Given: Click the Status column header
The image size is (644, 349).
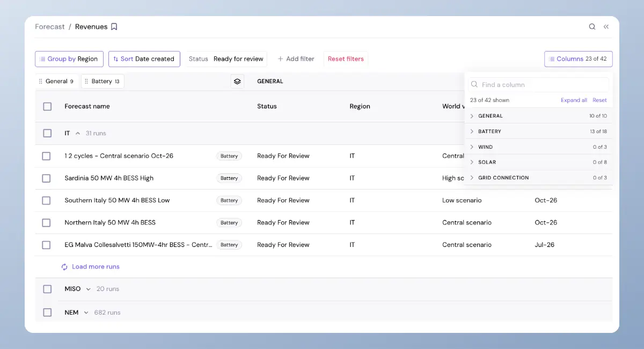Looking at the screenshot, I should (x=267, y=106).
